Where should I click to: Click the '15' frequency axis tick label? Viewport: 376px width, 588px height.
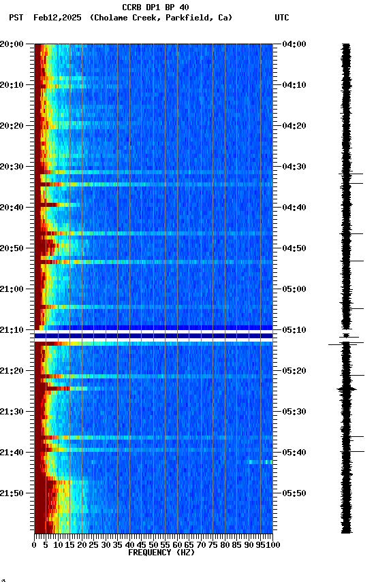pyautogui.click(x=69, y=546)
